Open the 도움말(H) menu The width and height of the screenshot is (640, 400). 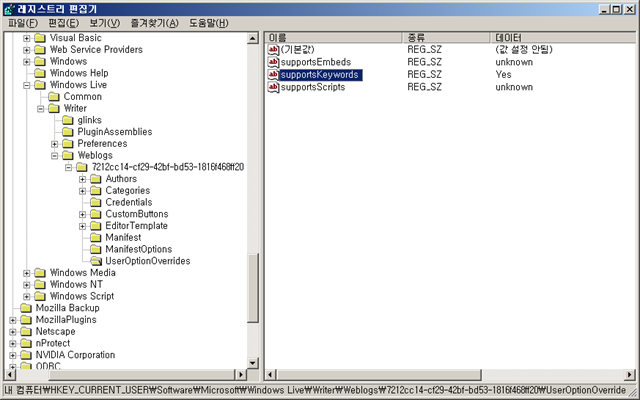[x=208, y=23]
